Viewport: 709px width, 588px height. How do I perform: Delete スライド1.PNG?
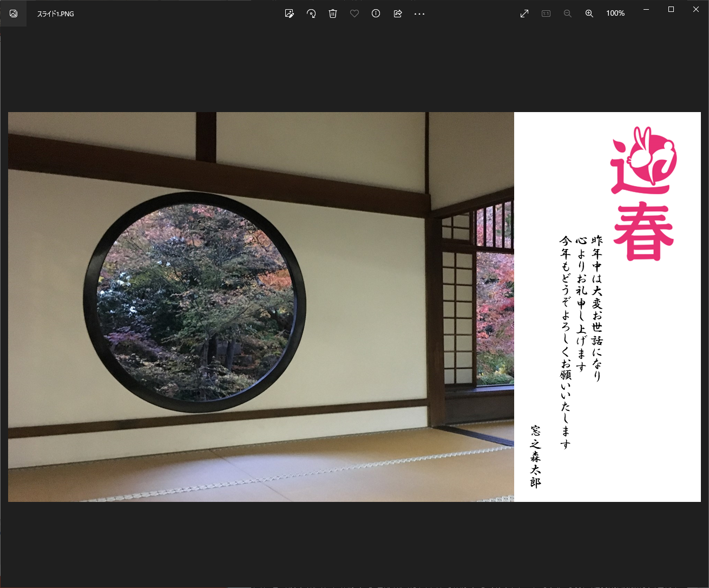pyautogui.click(x=332, y=14)
